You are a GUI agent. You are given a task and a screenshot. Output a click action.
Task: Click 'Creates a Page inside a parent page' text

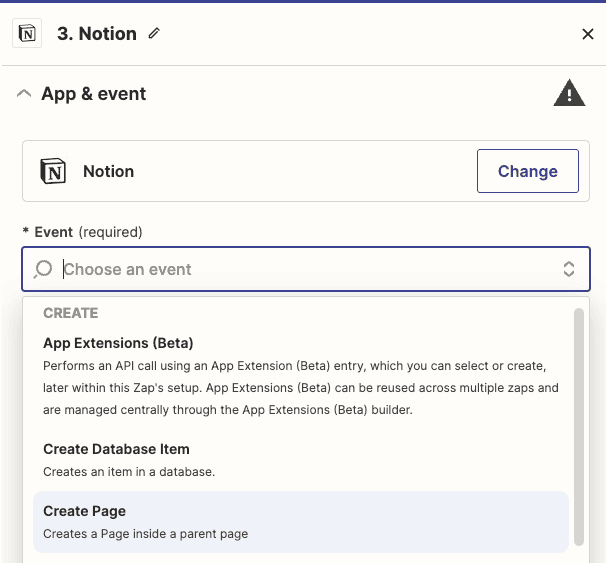[146, 534]
